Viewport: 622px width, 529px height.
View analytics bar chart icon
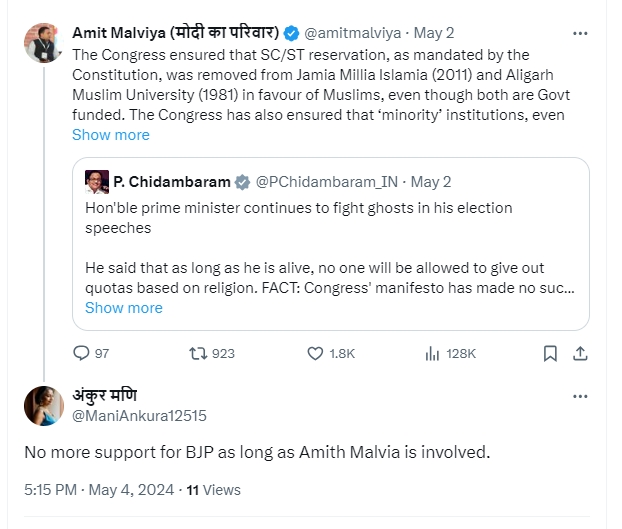click(x=433, y=353)
